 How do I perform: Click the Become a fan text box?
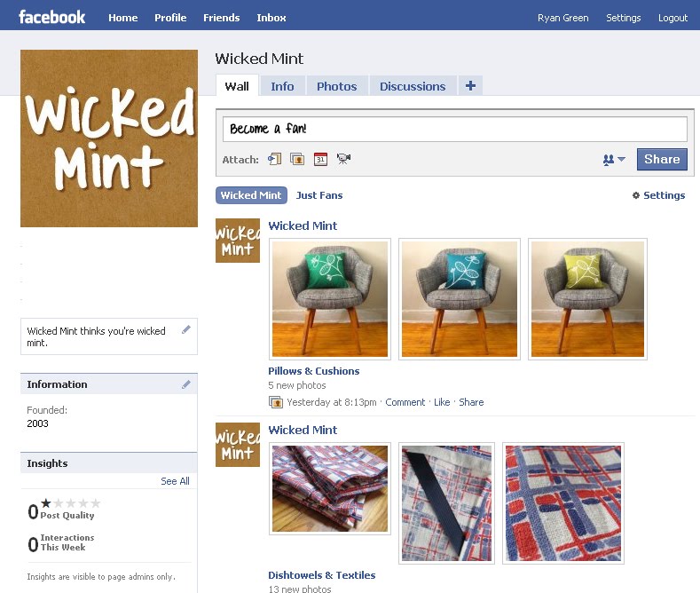pyautogui.click(x=455, y=129)
